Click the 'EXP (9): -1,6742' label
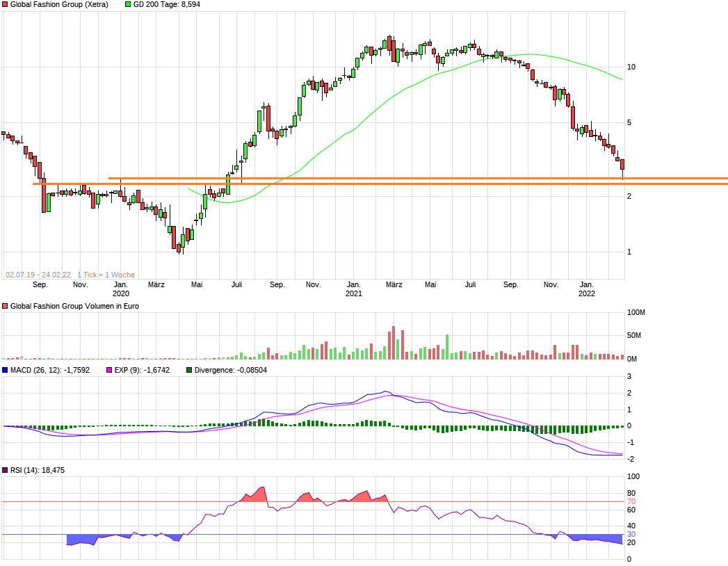 [142, 370]
